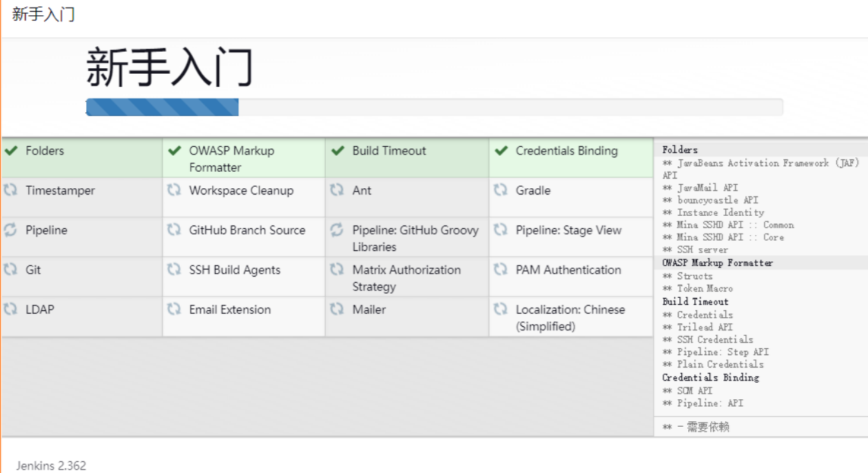Click the pending icon beside Email Extension

click(174, 309)
